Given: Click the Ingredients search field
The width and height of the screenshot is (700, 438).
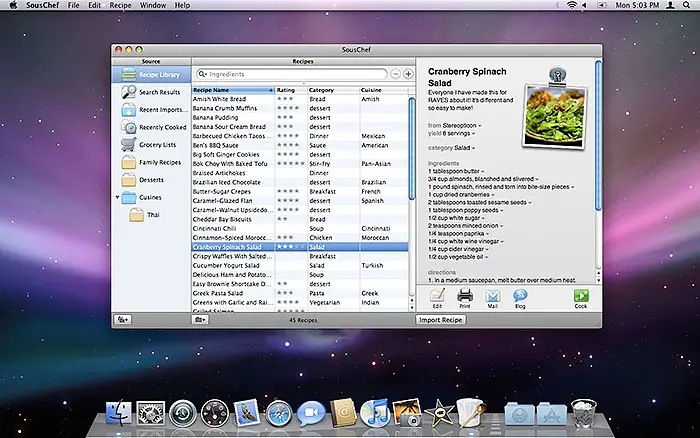Looking at the screenshot, I should pyautogui.click(x=292, y=74).
